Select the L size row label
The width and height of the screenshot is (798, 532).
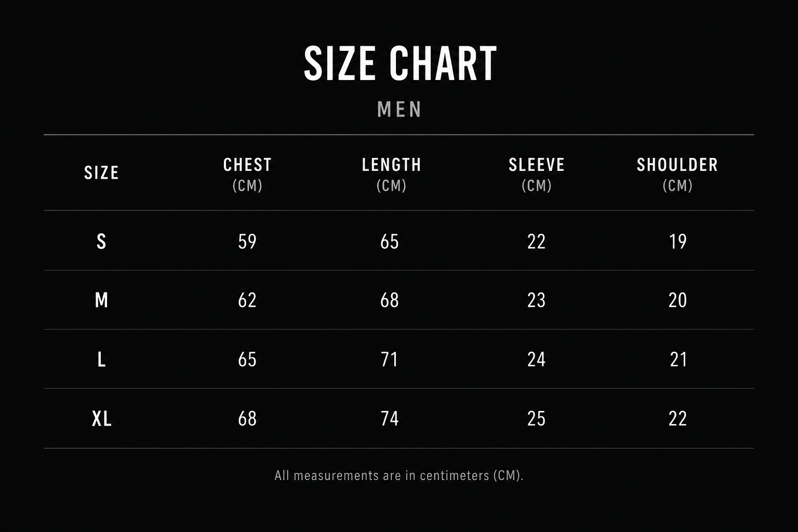click(x=101, y=359)
